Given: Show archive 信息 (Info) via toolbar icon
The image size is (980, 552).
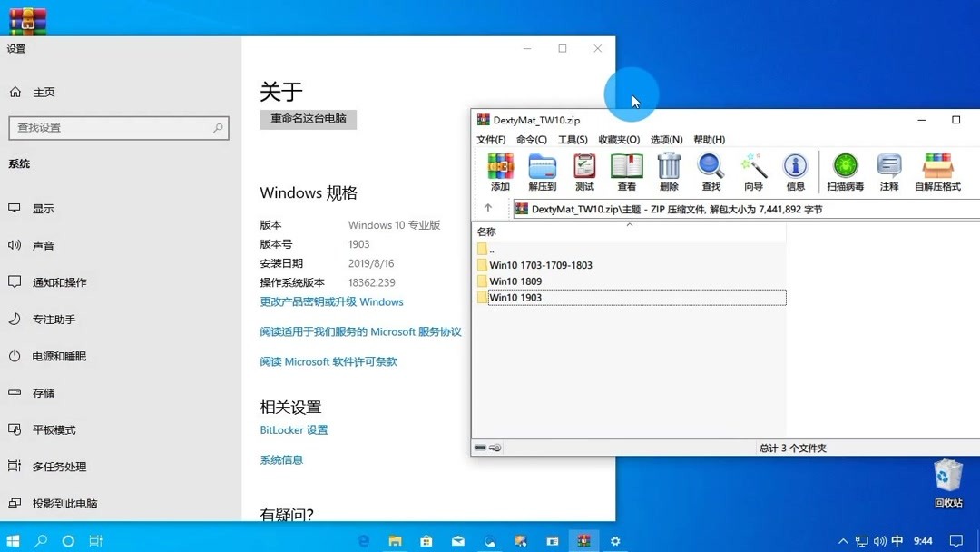Looking at the screenshot, I should click(x=795, y=172).
